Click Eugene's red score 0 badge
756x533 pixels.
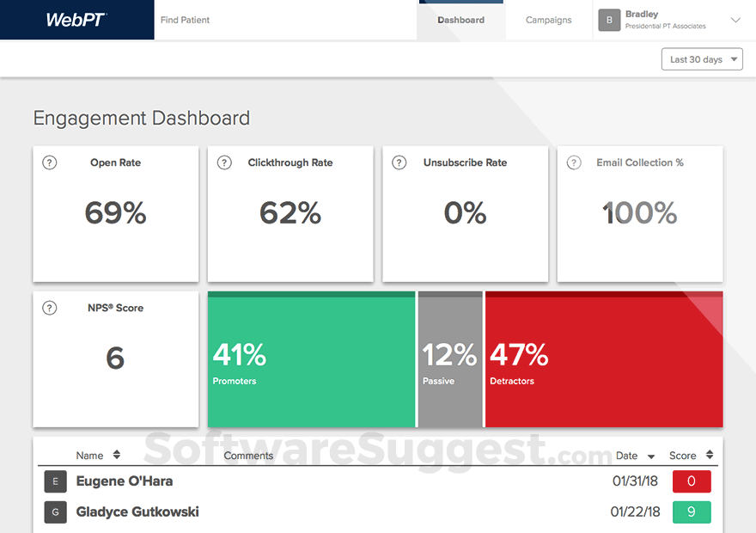692,481
